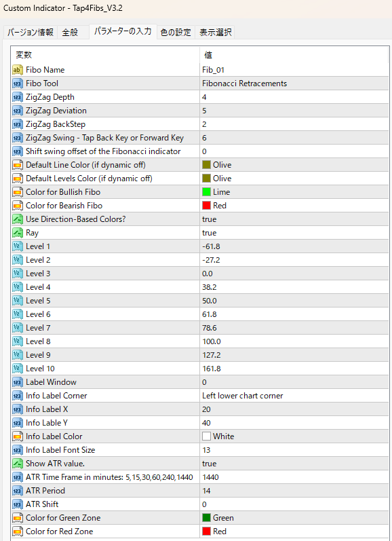Switch to the 色の設定 tab
392x541 pixels.
click(176, 33)
